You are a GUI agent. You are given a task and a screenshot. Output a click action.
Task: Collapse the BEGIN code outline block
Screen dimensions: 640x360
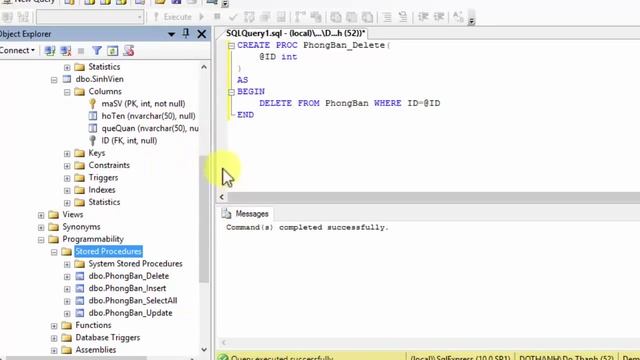[231, 92]
